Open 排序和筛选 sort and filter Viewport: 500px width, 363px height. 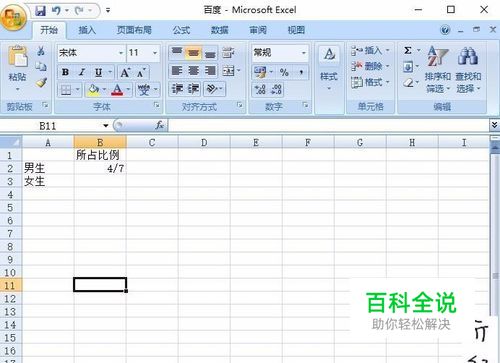pyautogui.click(x=438, y=69)
